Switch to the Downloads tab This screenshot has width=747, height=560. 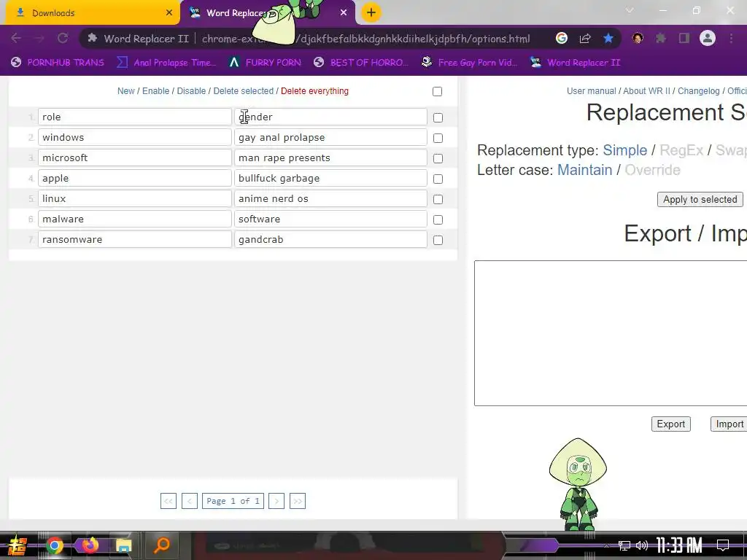90,13
